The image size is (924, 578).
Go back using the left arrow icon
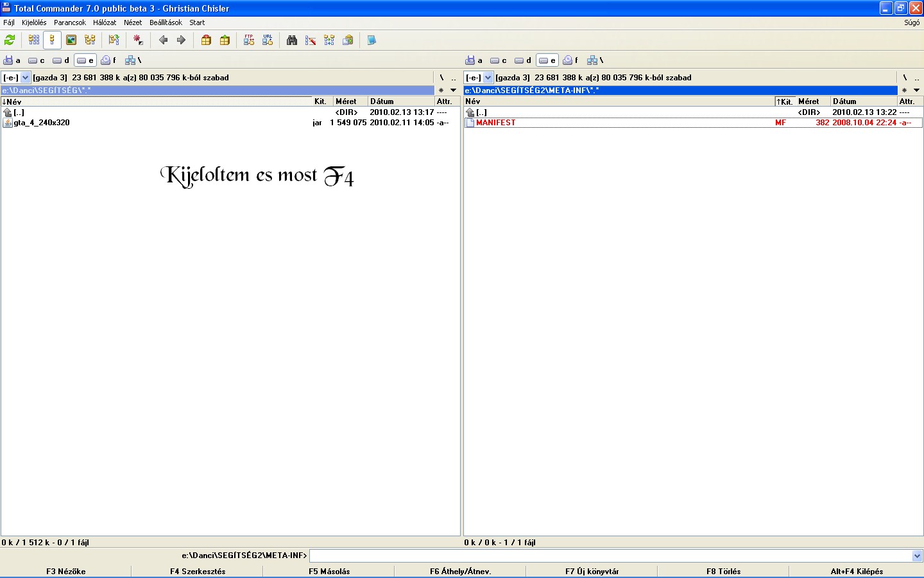pyautogui.click(x=163, y=40)
